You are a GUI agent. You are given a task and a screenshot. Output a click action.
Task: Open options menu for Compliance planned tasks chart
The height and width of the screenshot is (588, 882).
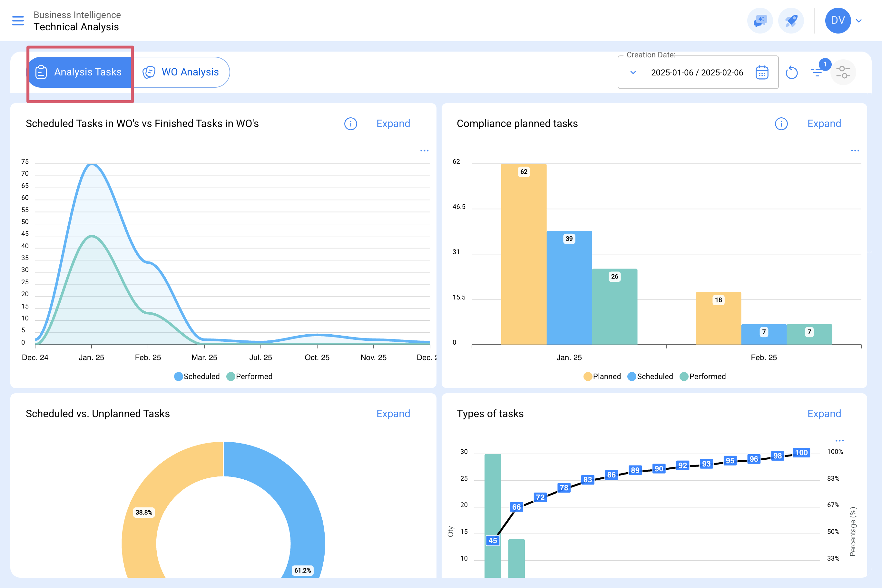(855, 151)
